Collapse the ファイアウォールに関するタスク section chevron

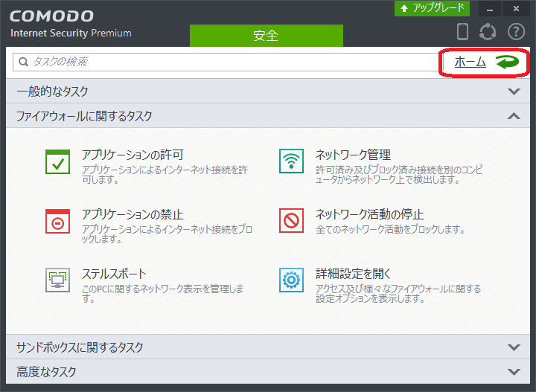coord(514,116)
